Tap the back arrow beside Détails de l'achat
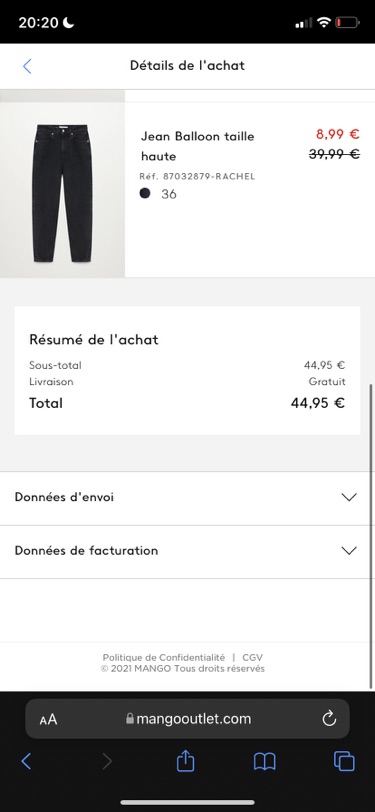Screen dimensions: 375x812 coord(27,66)
